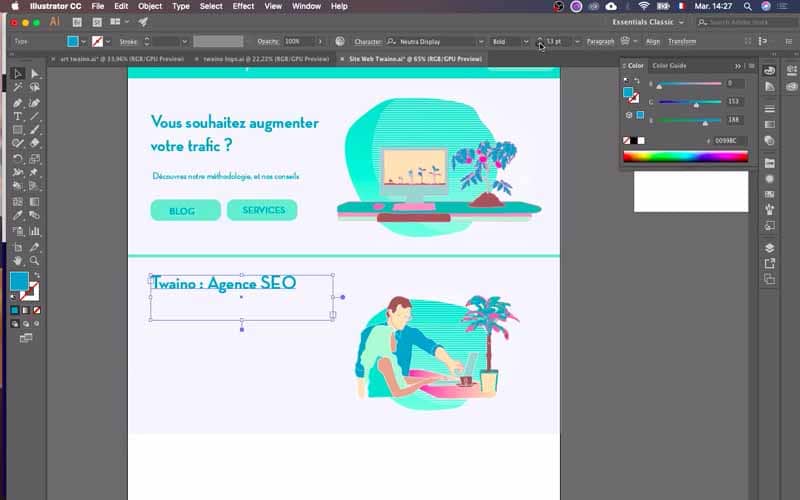Click the R (red) slider in Color panel
Screen dimensions: 800x500
coord(689,84)
